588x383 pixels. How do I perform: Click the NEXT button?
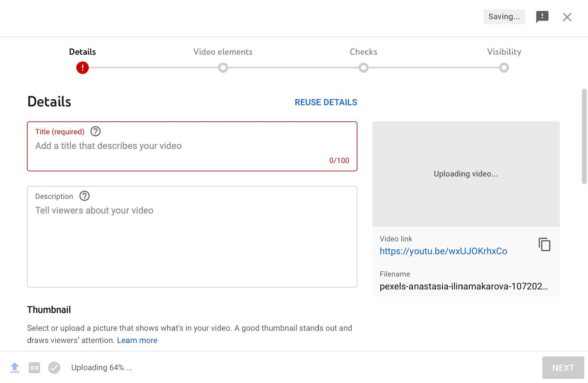coord(563,367)
